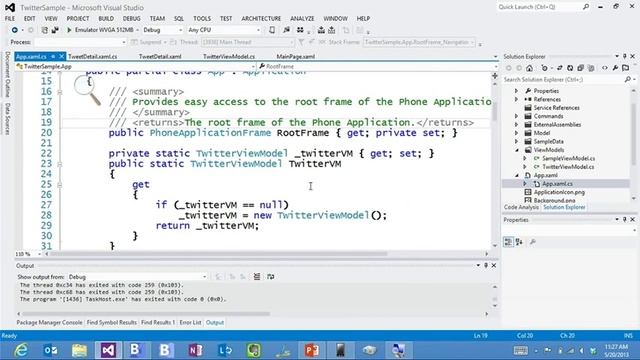Expand the References node
The width and height of the screenshot is (640, 360).
pos(516,99)
